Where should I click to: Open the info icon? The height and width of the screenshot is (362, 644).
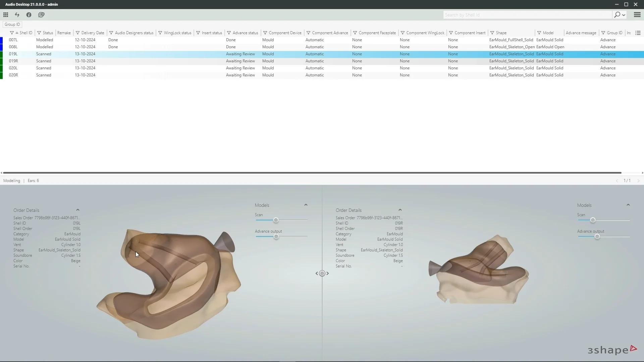pyautogui.click(x=29, y=15)
